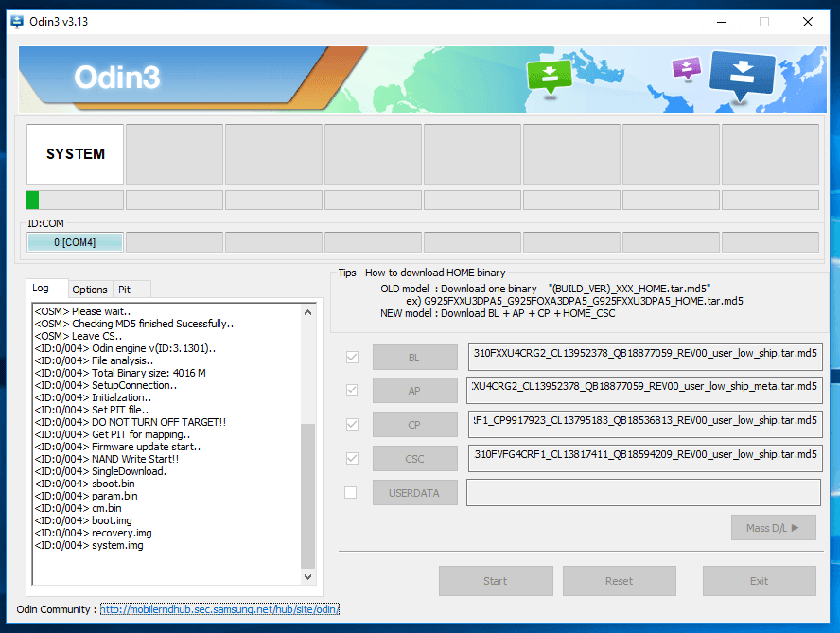Click the Mass D/L button
This screenshot has height=633, width=840.
773,528
